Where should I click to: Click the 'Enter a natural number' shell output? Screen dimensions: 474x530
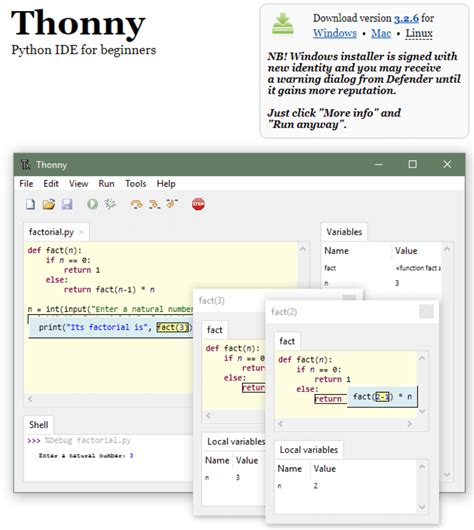(86, 456)
